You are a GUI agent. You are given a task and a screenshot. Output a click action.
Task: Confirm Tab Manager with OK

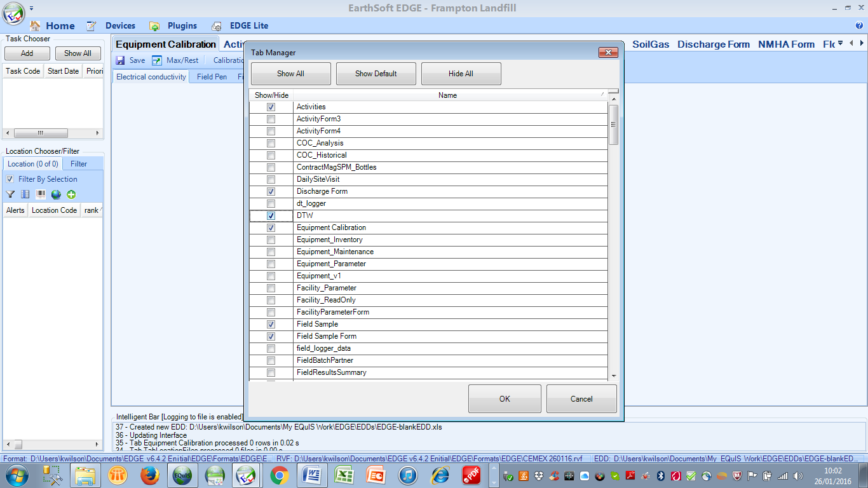[505, 399]
